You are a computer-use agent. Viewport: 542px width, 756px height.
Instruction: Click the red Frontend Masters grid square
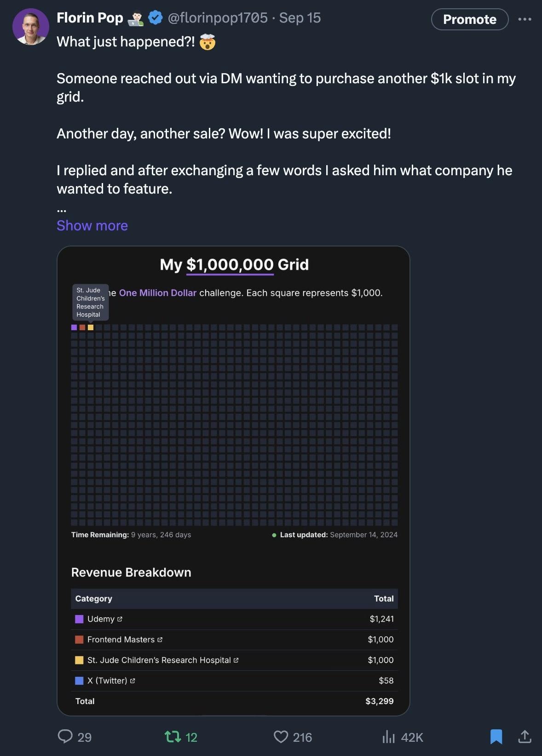[82, 327]
